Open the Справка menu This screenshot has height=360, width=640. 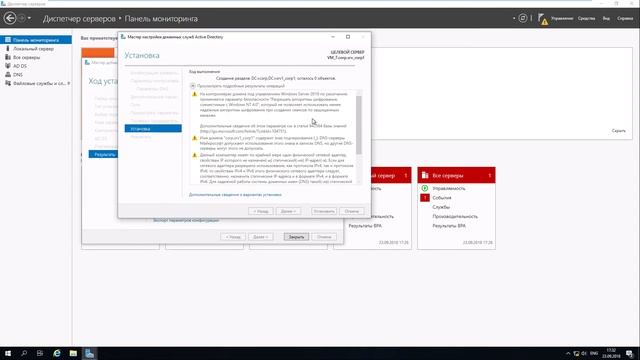coord(625,18)
